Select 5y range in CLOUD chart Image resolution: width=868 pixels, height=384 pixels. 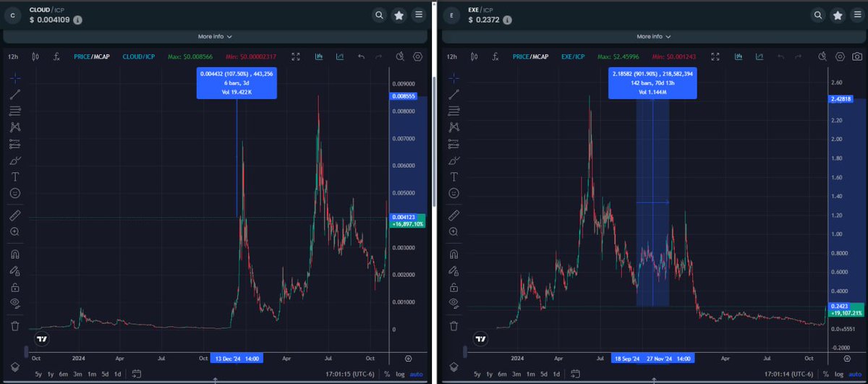point(38,374)
